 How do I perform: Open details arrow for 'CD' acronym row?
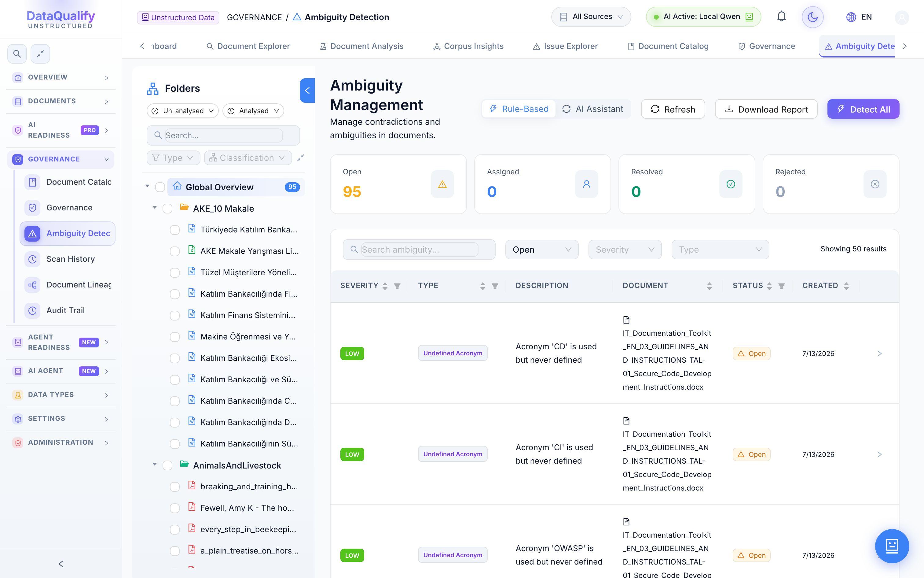pyautogui.click(x=879, y=354)
